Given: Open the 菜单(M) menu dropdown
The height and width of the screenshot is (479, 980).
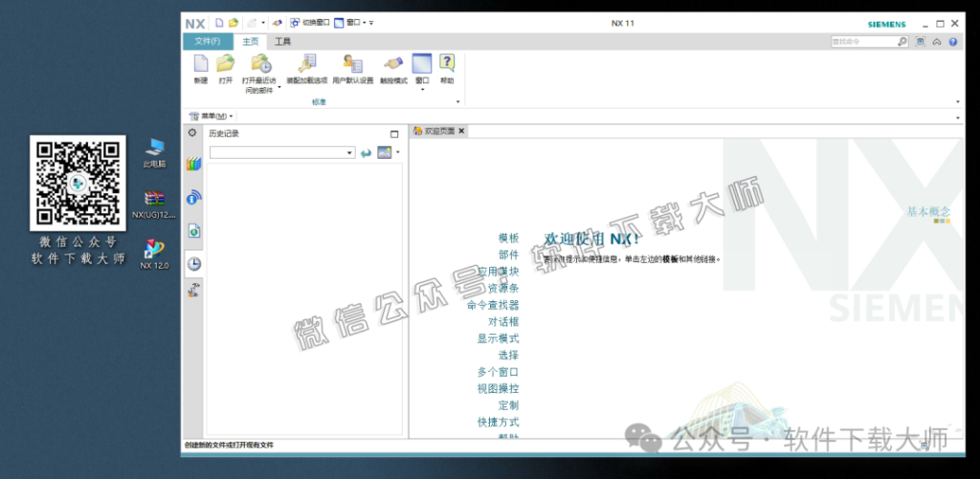Looking at the screenshot, I should (212, 116).
